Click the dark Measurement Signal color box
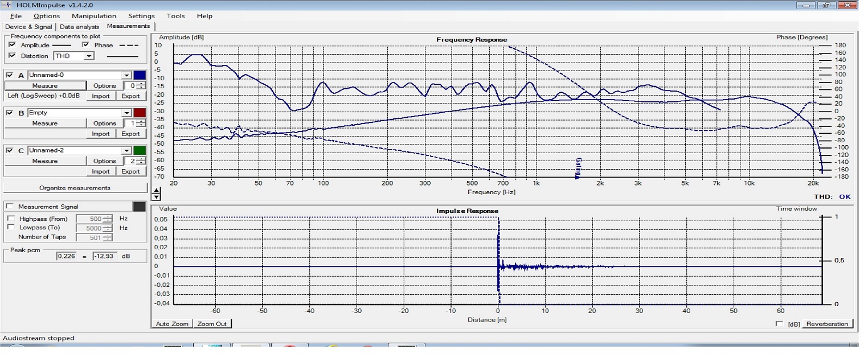Viewport: 868px width, 358px height. click(140, 207)
